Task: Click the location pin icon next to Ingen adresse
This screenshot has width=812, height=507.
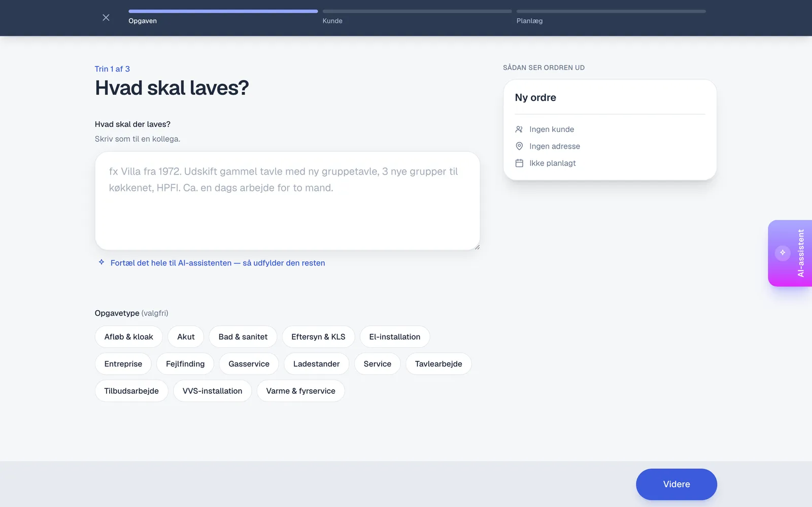Action: [x=519, y=146]
